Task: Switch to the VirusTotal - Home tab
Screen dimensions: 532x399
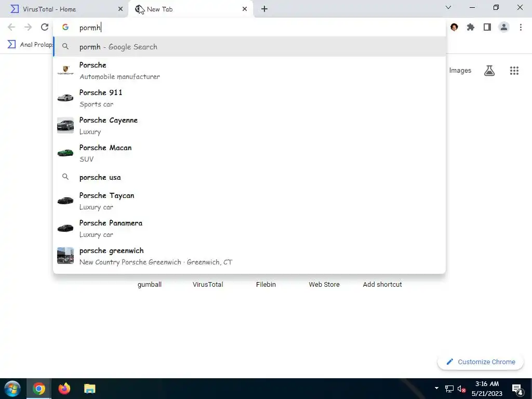Action: (64, 9)
